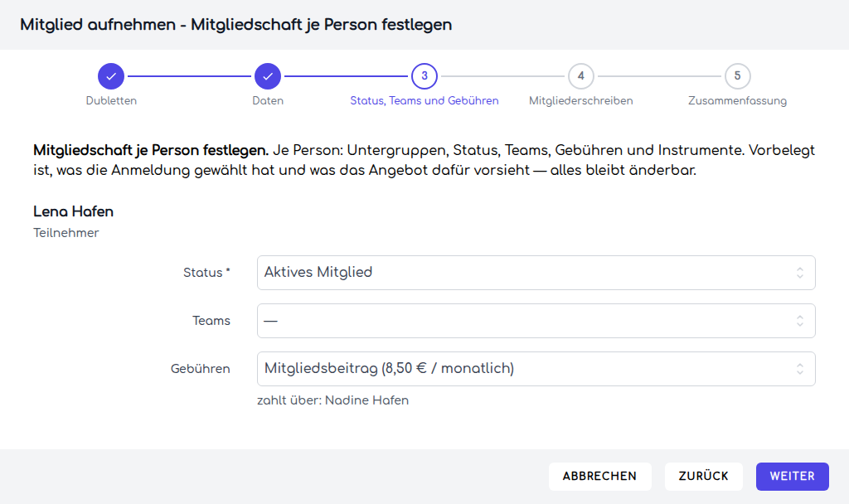Open the Teams dropdown

click(536, 321)
